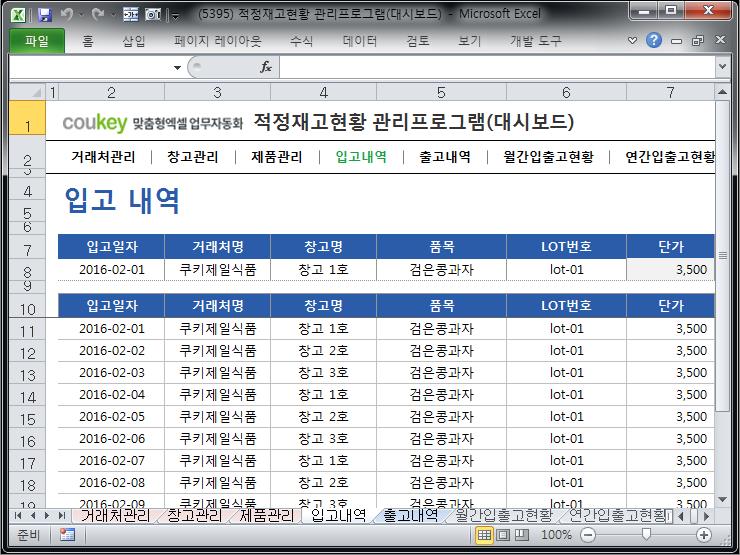Open the 파일 file tab
The width and height of the screenshot is (740, 555).
(37, 41)
